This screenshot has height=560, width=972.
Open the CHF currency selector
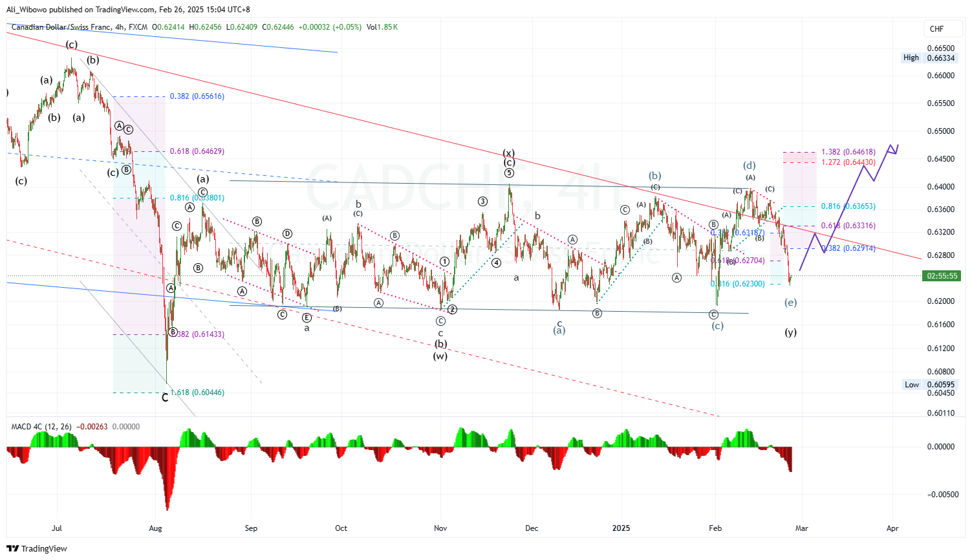click(942, 28)
